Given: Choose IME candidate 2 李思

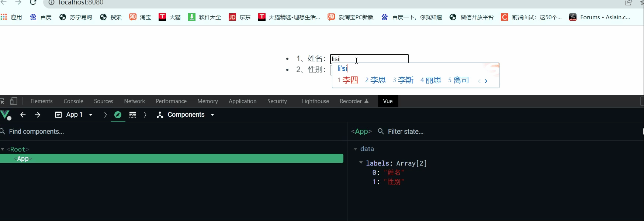Looking at the screenshot, I should pos(375,80).
